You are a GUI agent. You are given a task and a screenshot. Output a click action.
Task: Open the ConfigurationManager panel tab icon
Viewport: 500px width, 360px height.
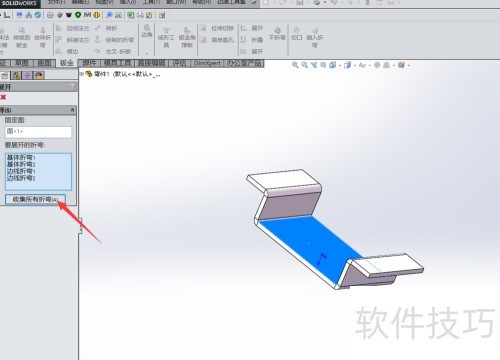[x=16, y=75]
